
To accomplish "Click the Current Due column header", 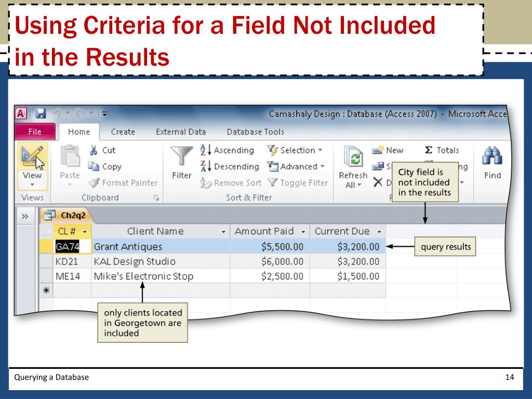I will click(348, 231).
